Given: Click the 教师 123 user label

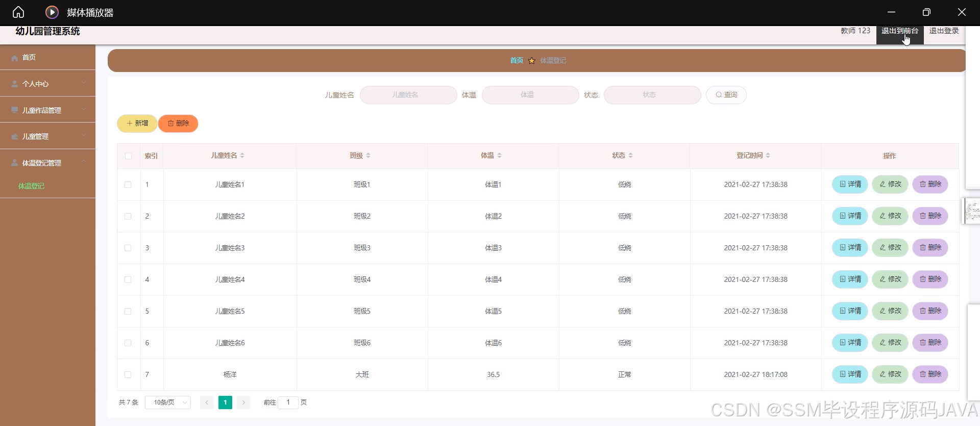Looking at the screenshot, I should coord(855,31).
